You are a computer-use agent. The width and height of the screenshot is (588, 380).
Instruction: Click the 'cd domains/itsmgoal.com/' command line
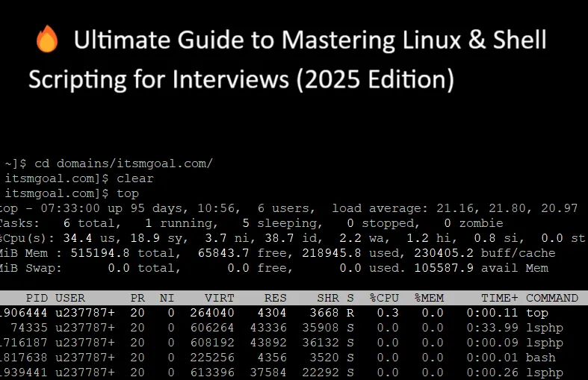(x=124, y=163)
